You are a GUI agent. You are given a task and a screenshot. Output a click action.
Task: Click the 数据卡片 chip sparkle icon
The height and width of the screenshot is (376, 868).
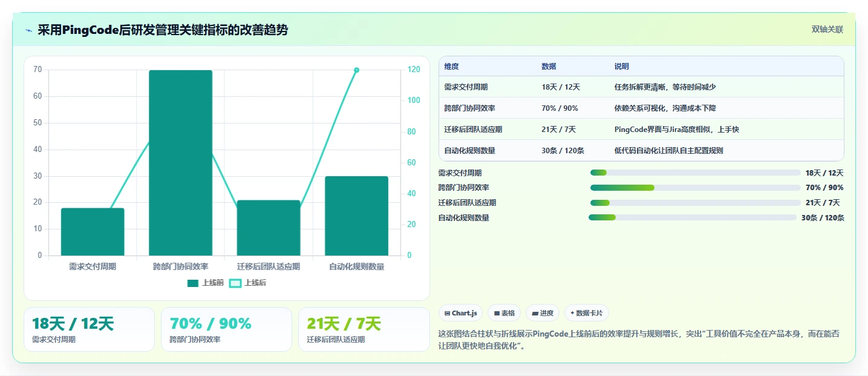[x=572, y=313]
